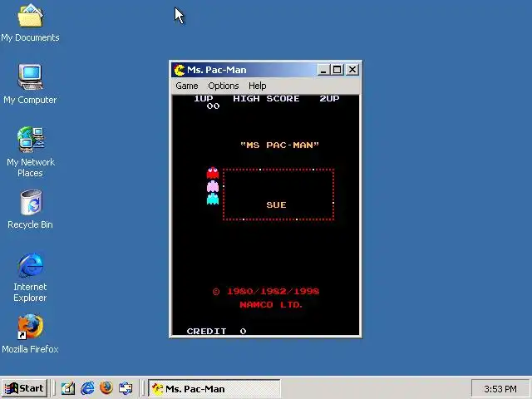Image resolution: width=532 pixels, height=399 pixels.
Task: Click the Start button
Action: pos(24,388)
